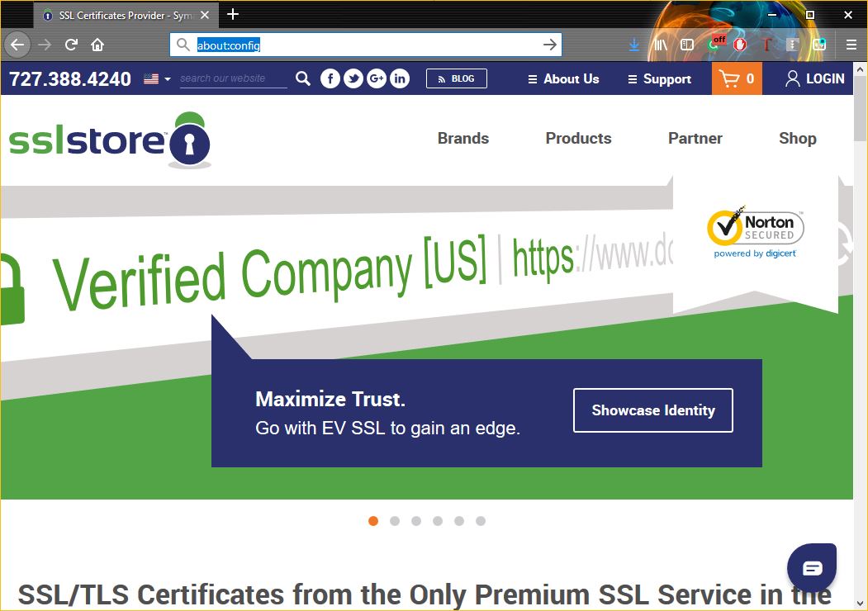Click the gray down-arrows extension icon
Image resolution: width=868 pixels, height=611 pixels.
[793, 45]
